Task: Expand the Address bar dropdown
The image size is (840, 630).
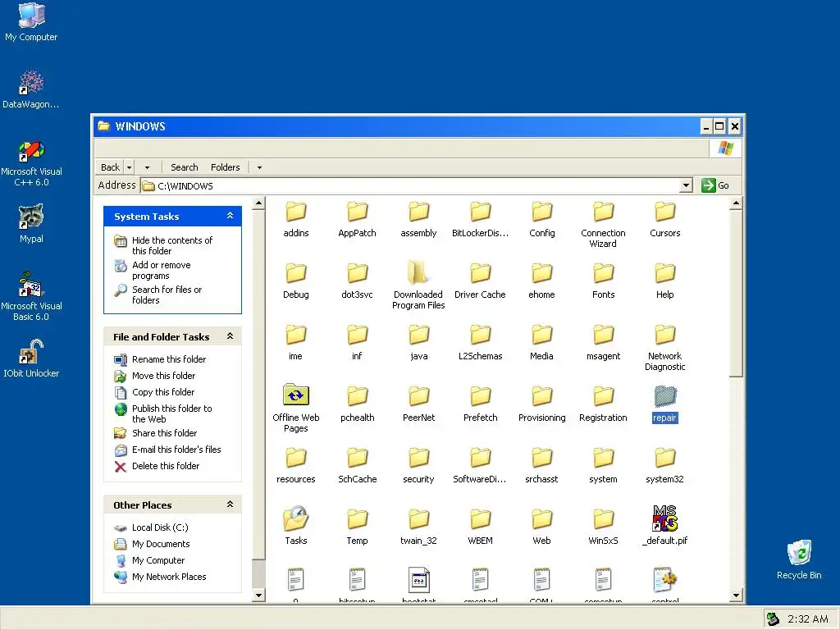Action: 686,185
